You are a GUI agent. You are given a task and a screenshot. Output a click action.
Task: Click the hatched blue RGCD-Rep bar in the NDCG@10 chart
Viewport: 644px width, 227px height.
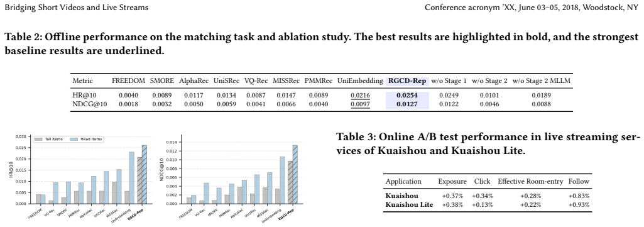tap(295, 174)
